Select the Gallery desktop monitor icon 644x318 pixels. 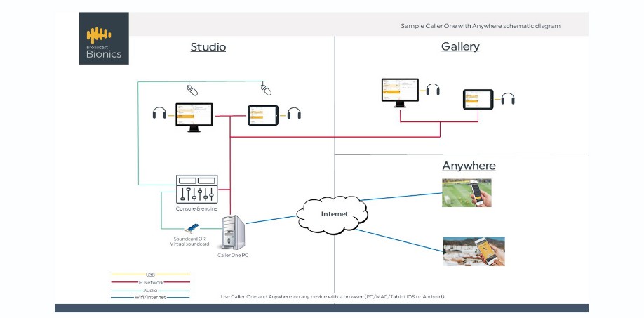[400, 93]
